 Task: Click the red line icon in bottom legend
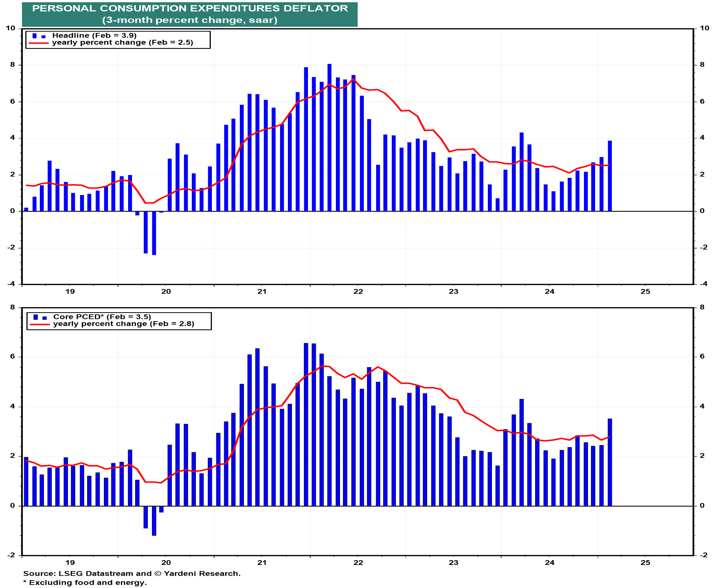pos(40,325)
